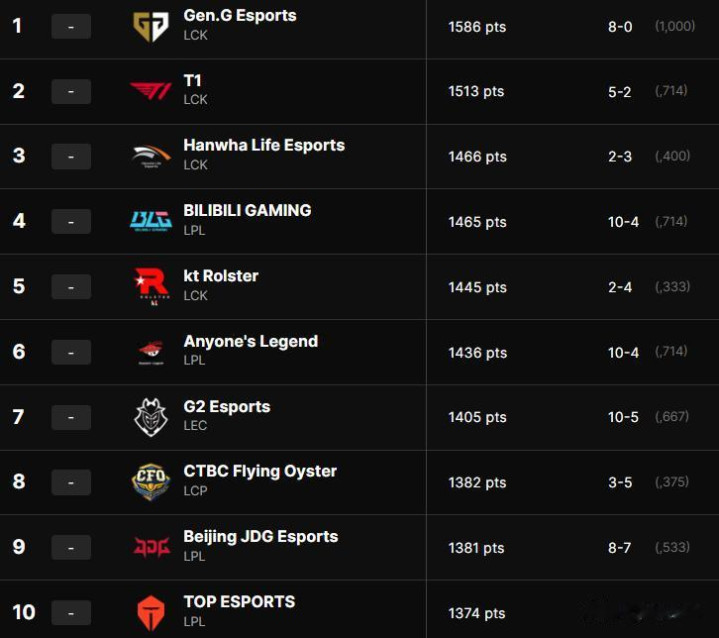This screenshot has width=719, height=638.
Task: Select the TOP ESPORTS orange logo
Action: pyautogui.click(x=151, y=612)
